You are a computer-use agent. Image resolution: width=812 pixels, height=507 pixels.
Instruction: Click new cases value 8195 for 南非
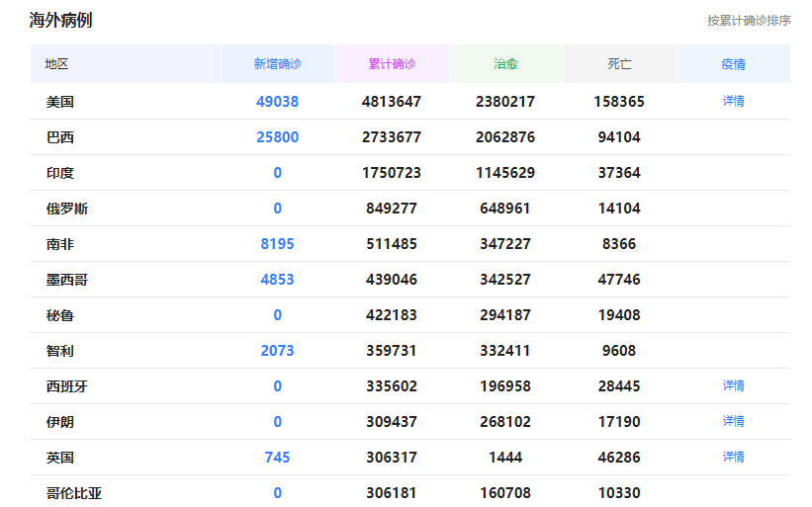tap(278, 244)
